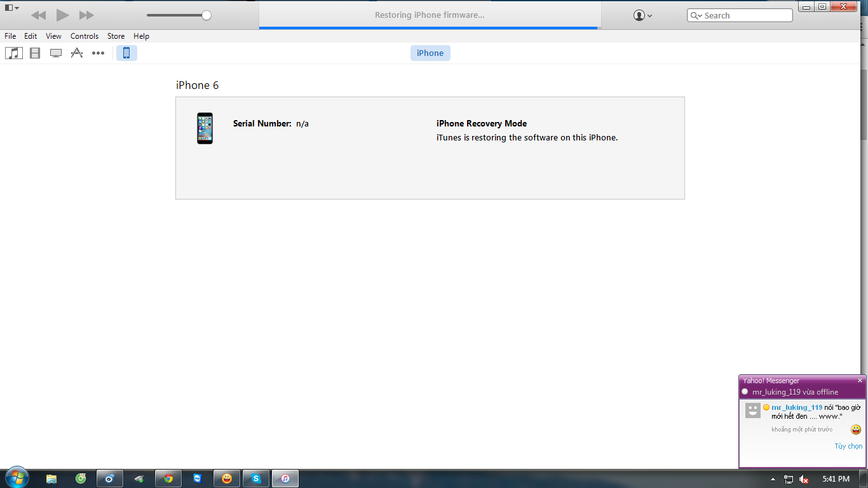Click "mr_luking_119 vừa offline" status text
Image resolution: width=868 pixels, height=488 pixels.
click(x=795, y=392)
